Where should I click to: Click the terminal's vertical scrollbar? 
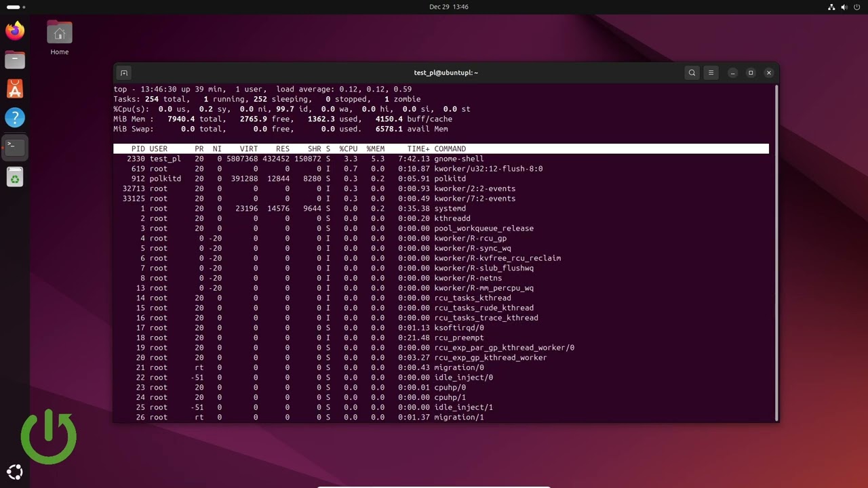pyautogui.click(x=776, y=252)
